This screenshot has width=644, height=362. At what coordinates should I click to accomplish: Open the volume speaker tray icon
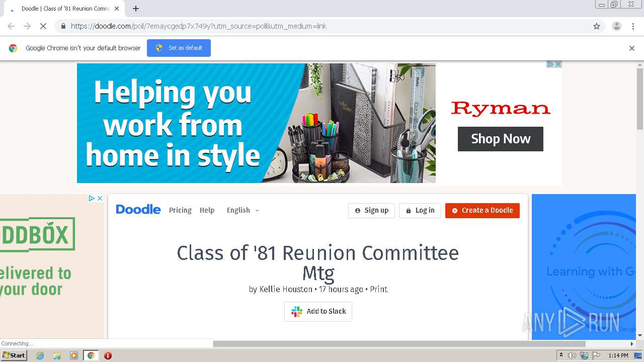click(572, 355)
